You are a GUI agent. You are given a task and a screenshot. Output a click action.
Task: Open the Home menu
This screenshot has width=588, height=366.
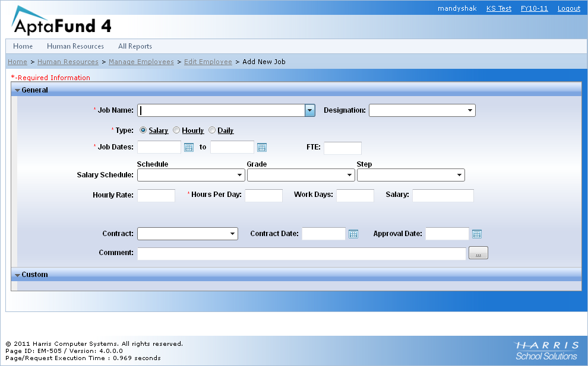23,46
